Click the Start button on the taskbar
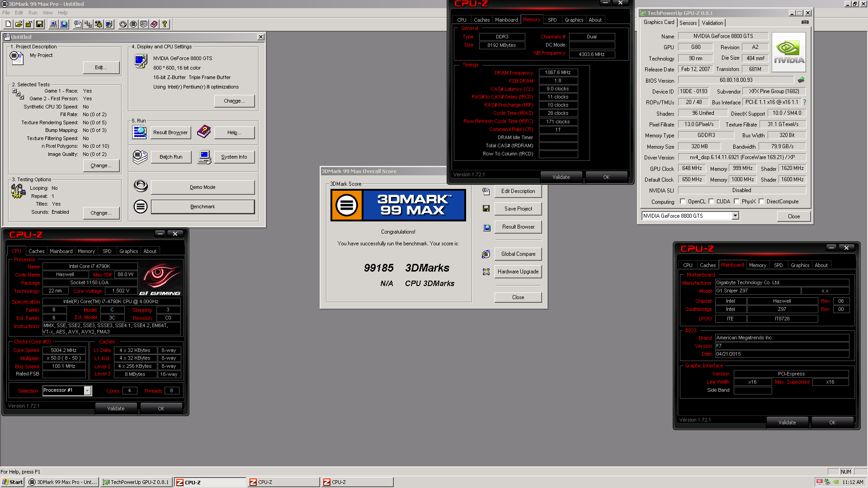 click(x=13, y=482)
